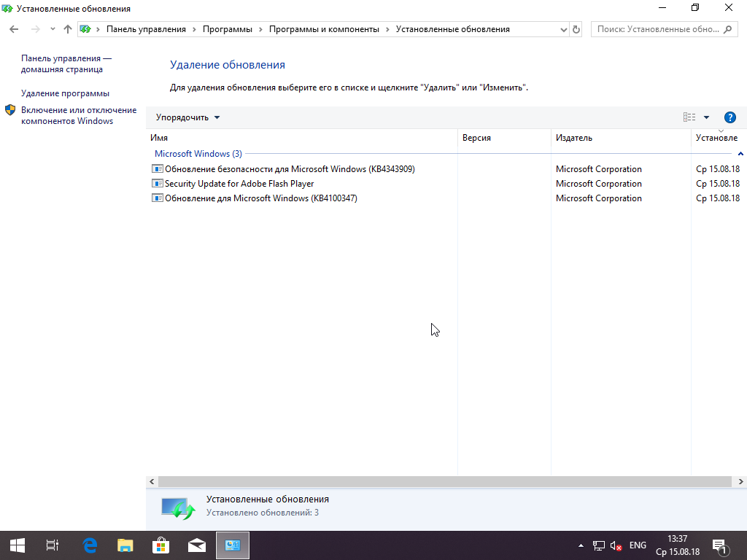
Task: Open the taskbar clock and calendar
Action: point(678,545)
